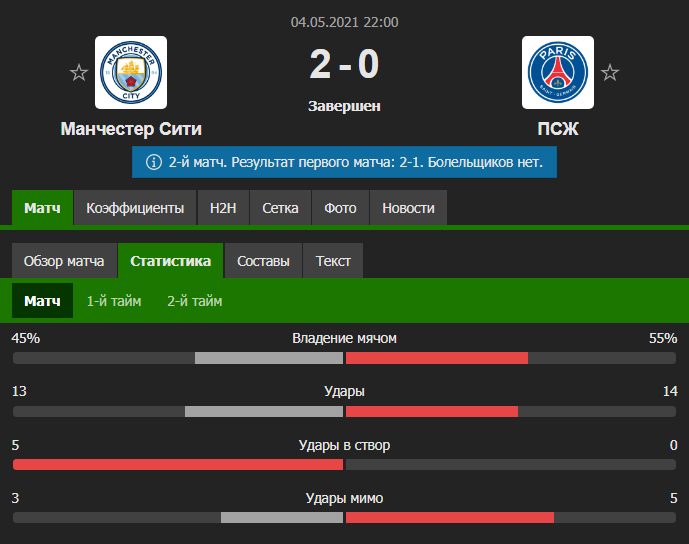Switch to the Текст sub-tab
The height and width of the screenshot is (544, 689).
tap(333, 261)
